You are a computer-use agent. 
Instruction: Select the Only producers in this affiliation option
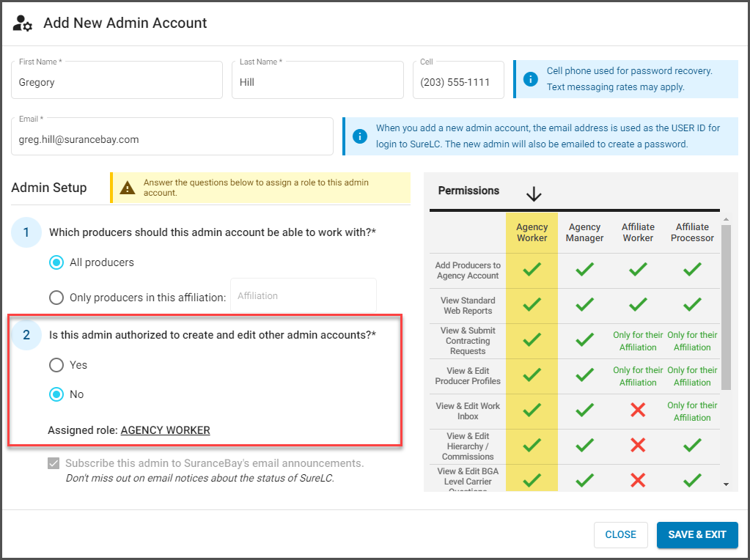56,297
